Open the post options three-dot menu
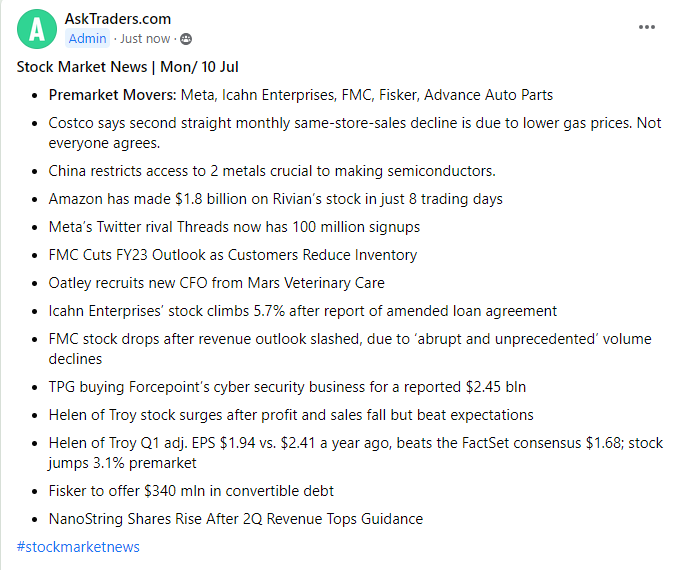The height and width of the screenshot is (570, 678). 647,28
